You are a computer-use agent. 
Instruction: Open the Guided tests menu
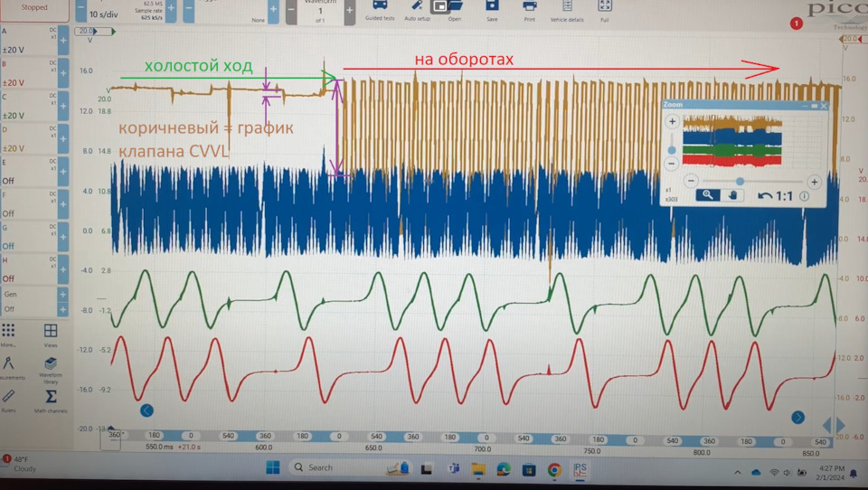point(380,10)
